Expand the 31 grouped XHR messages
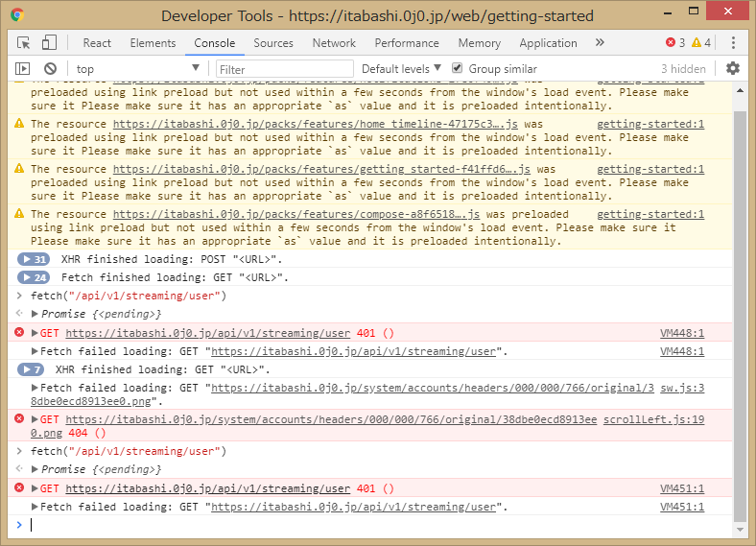 click(35, 259)
